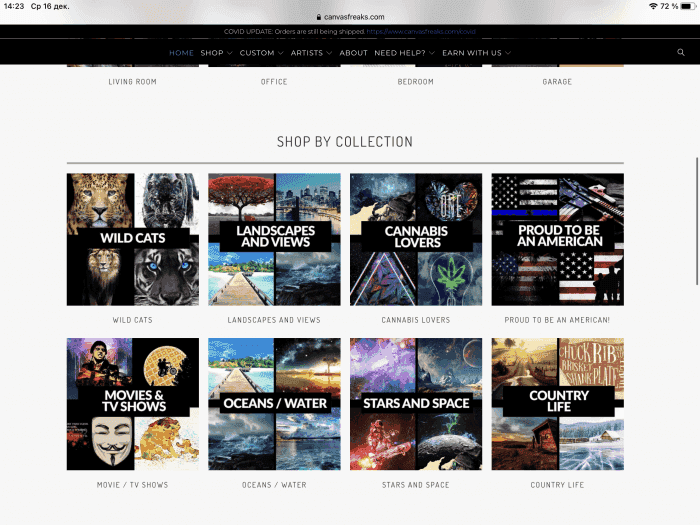Click the Proud to Be an American! caption

pos(557,320)
